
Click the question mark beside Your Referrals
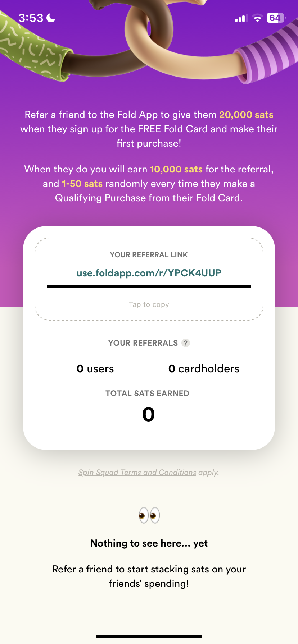[186, 343]
